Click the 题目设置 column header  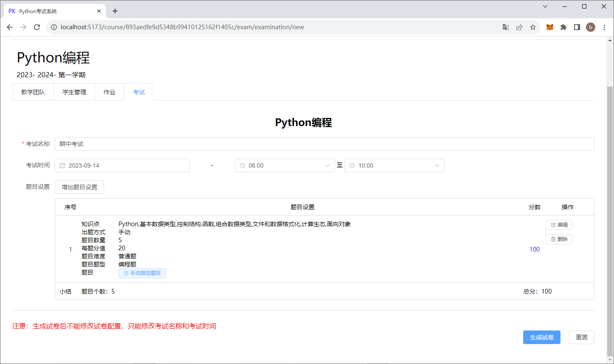click(302, 207)
